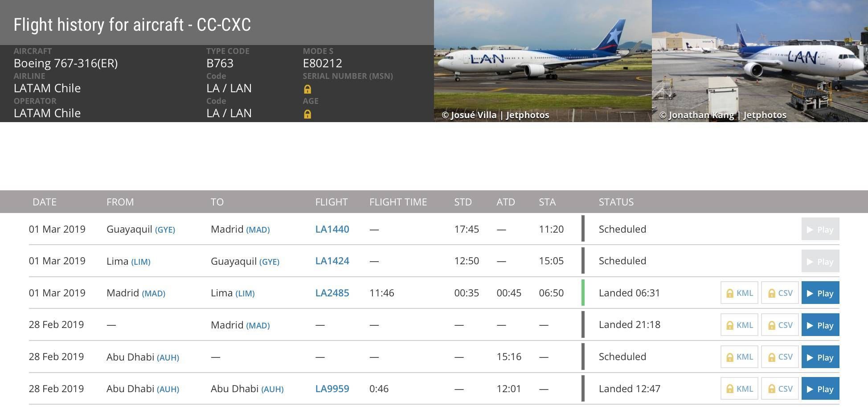Play the LA9959 Abu Dhabi flight
Screen dimensions: 868x410
820,389
